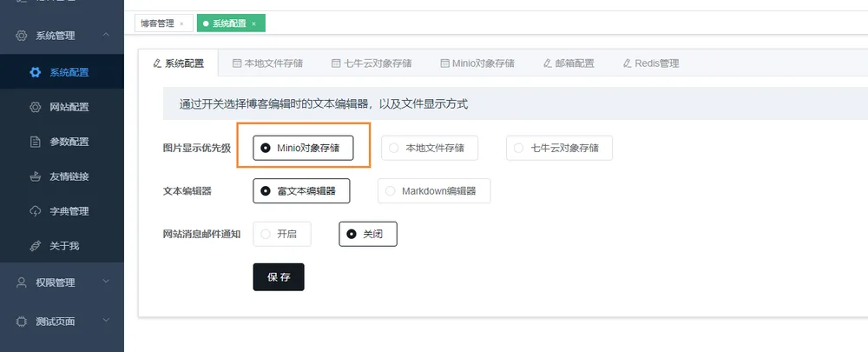The image size is (868, 352).
Task: Expand the 测试页面 sidebar menu
Action: (x=106, y=321)
